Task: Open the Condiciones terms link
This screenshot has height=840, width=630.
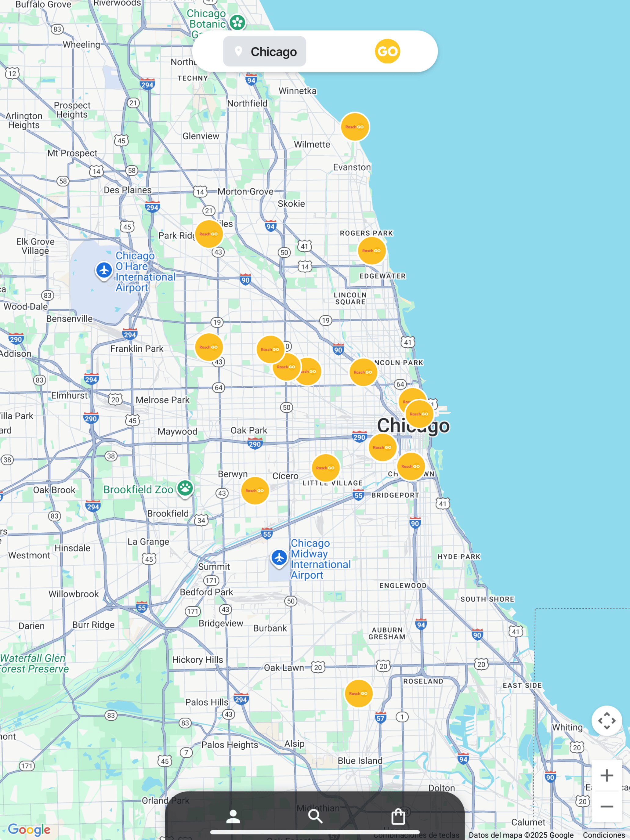Action: (604, 835)
